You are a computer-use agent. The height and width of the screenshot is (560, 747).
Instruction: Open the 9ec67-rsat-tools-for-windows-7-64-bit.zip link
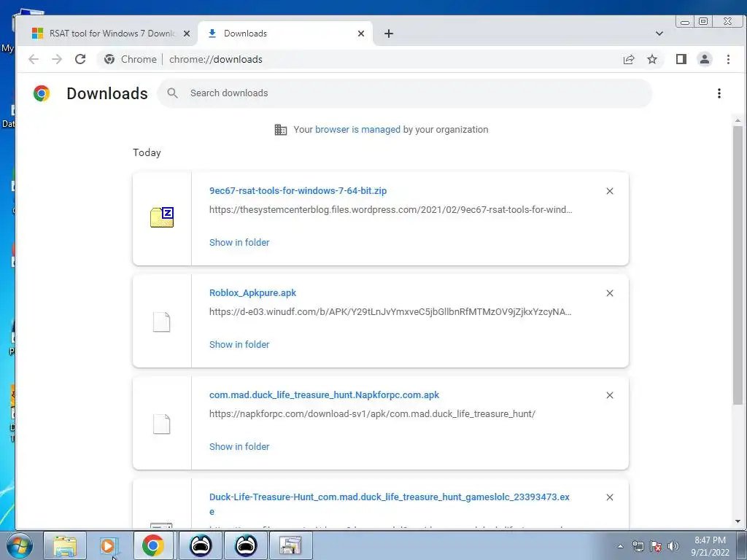tap(298, 190)
